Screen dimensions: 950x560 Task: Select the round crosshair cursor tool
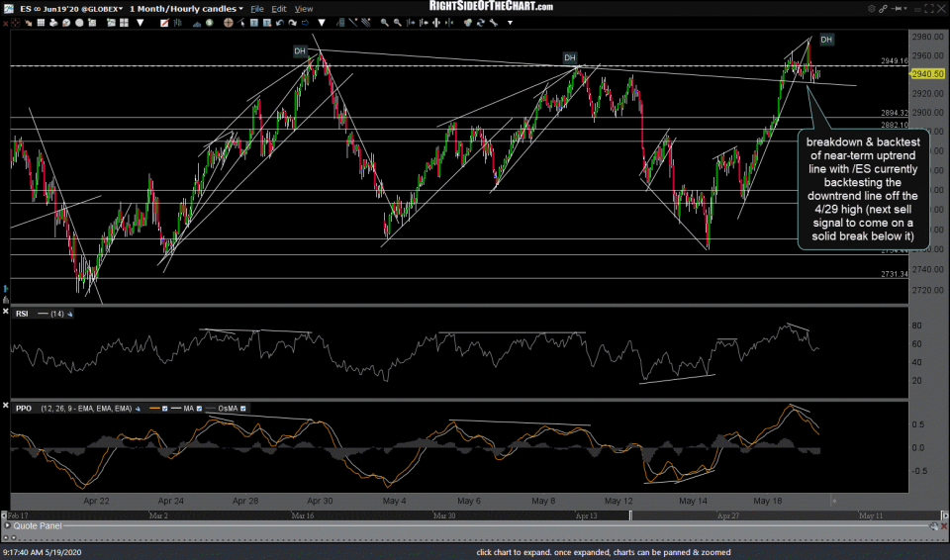[228, 23]
